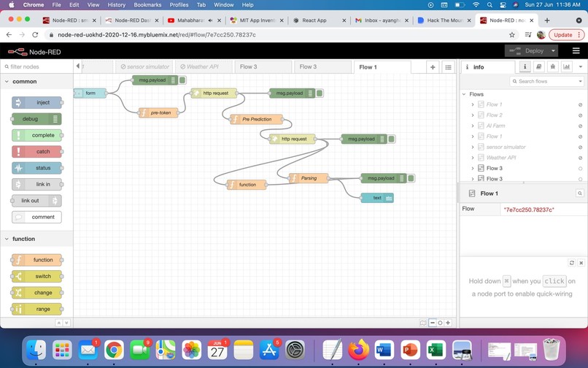Toggle the navigator map view icon
588x368 pixels.
point(423,323)
